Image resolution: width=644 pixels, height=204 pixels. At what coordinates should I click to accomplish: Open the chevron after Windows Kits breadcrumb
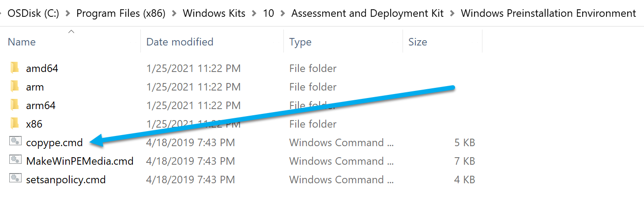click(x=254, y=13)
